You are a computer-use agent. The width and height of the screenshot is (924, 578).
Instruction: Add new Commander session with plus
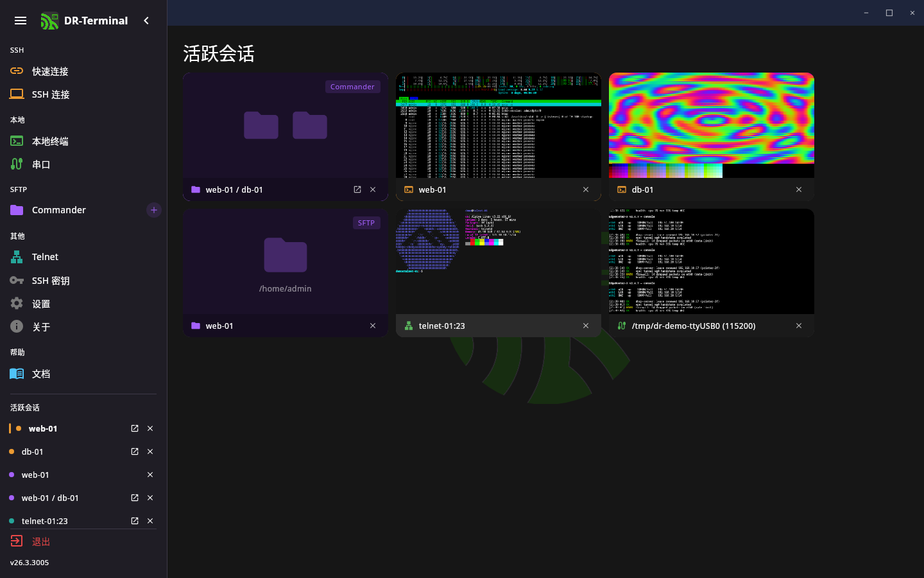click(154, 210)
